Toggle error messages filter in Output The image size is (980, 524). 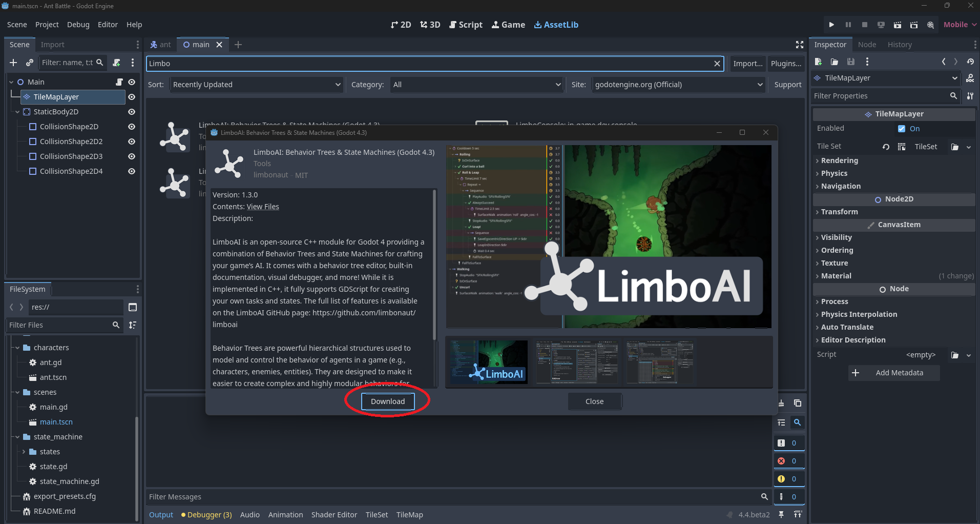coord(789,461)
